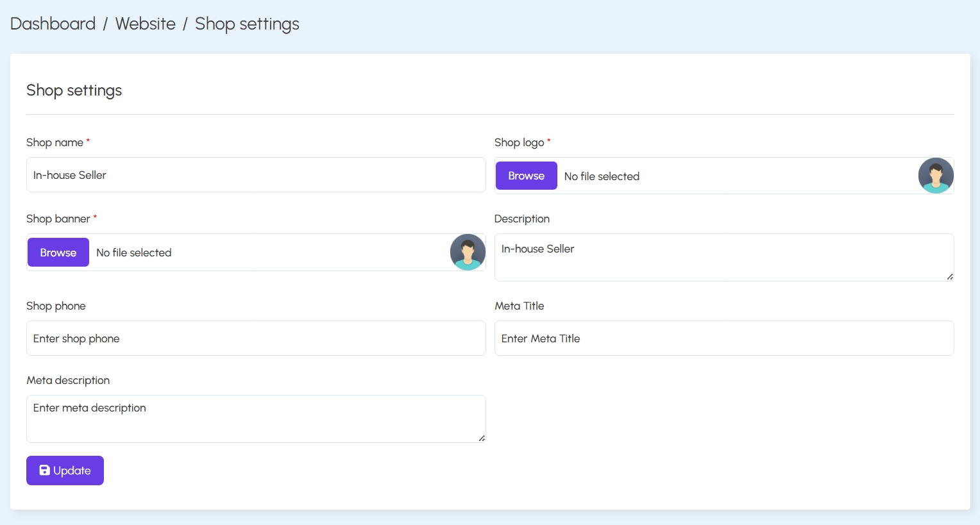Click the 'Shop settings' card heading
This screenshot has height=525, width=980.
pos(74,90)
